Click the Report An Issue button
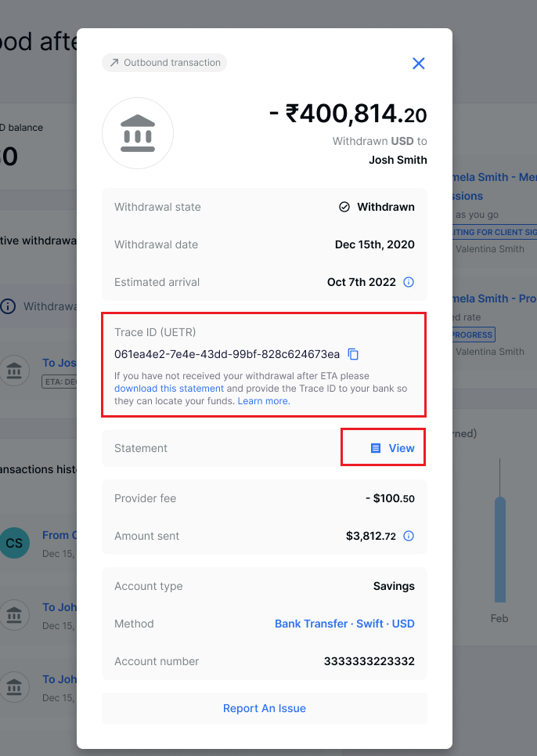 (265, 708)
